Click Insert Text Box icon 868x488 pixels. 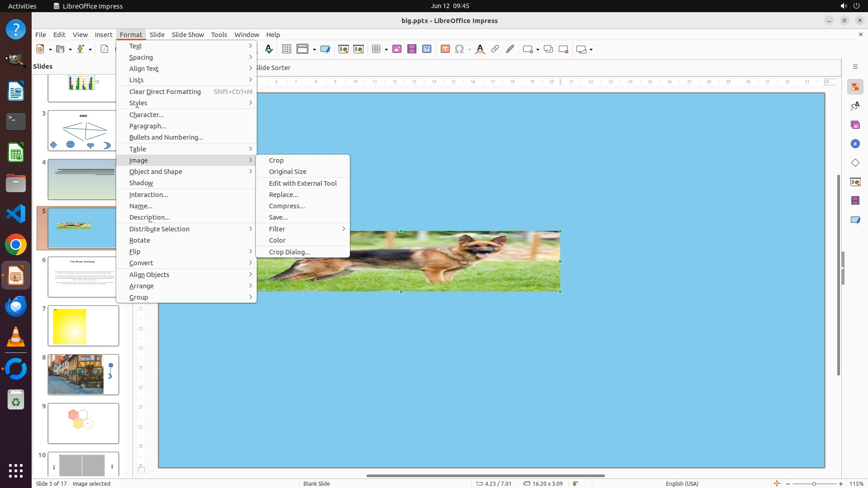click(x=445, y=49)
